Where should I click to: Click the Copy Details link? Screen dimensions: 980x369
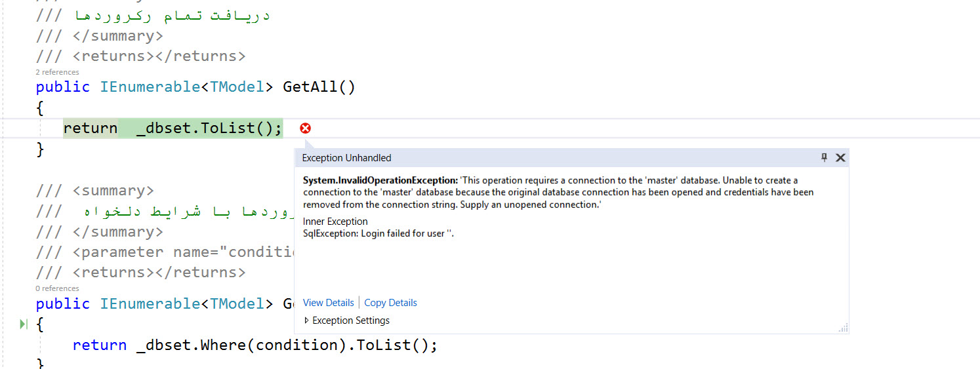click(390, 303)
